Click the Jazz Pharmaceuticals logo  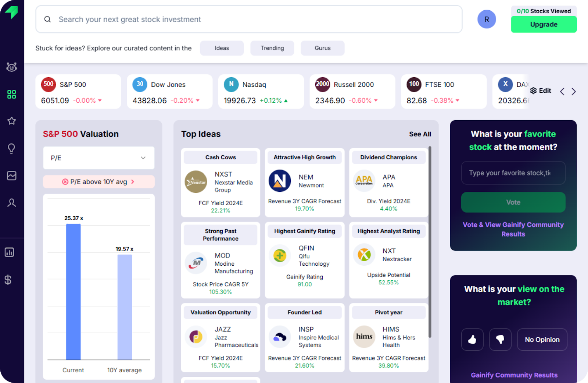[196, 337]
